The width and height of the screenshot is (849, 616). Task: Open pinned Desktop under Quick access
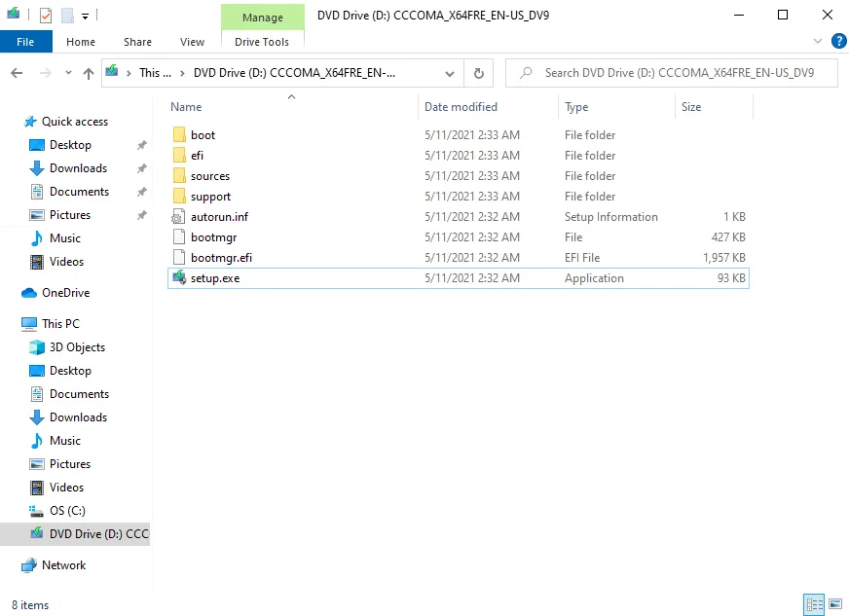[70, 145]
